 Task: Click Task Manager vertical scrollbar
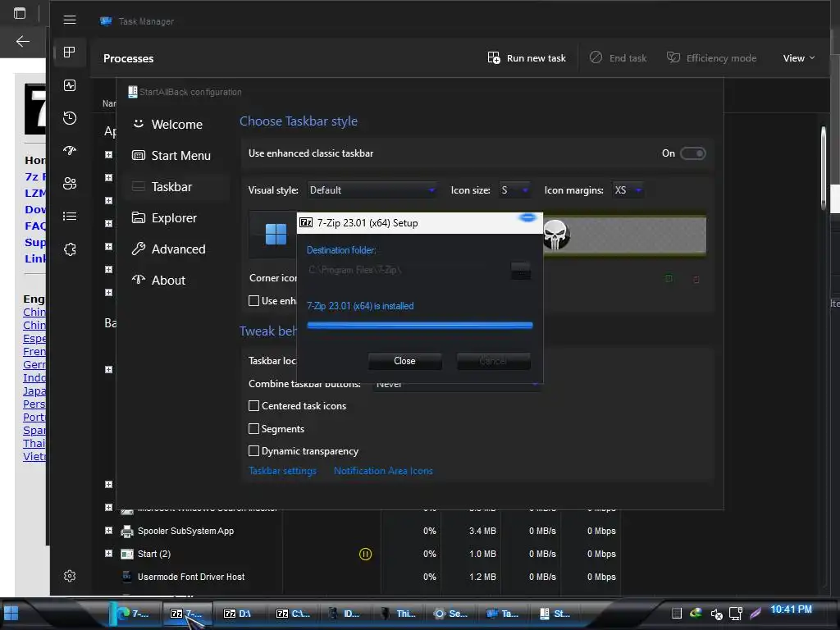coord(824,169)
